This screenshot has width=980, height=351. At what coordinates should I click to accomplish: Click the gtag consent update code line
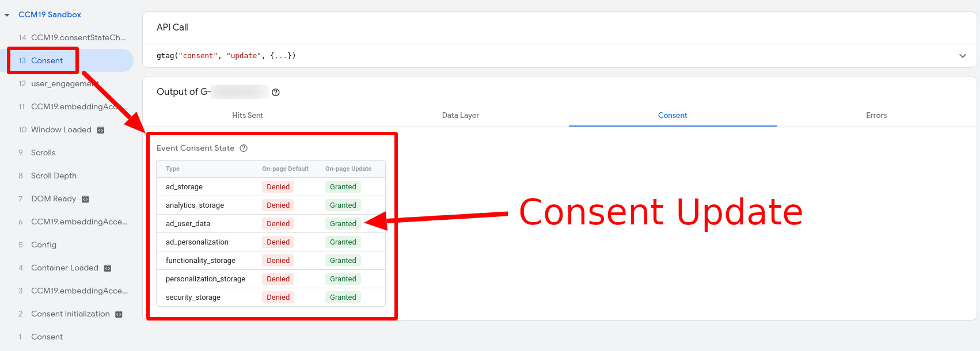pos(226,56)
